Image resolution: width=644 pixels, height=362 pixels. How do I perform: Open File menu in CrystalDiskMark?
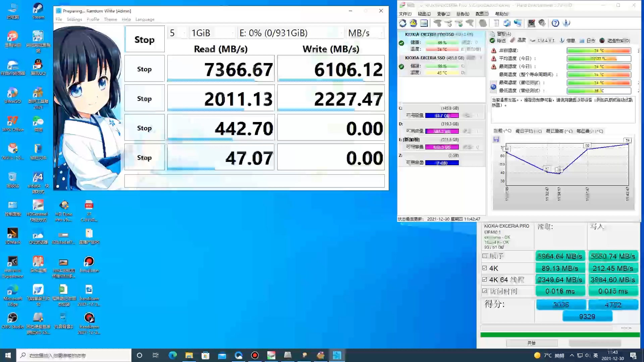coord(59,19)
